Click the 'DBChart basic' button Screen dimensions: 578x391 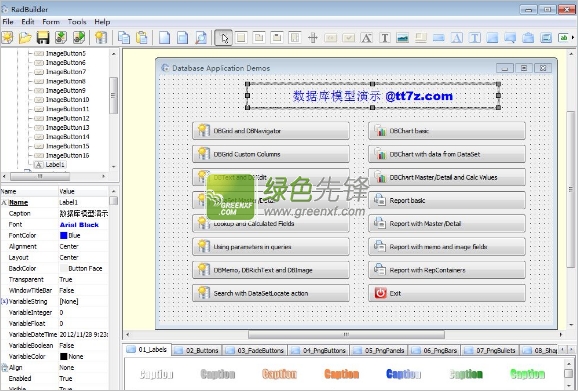[447, 131]
